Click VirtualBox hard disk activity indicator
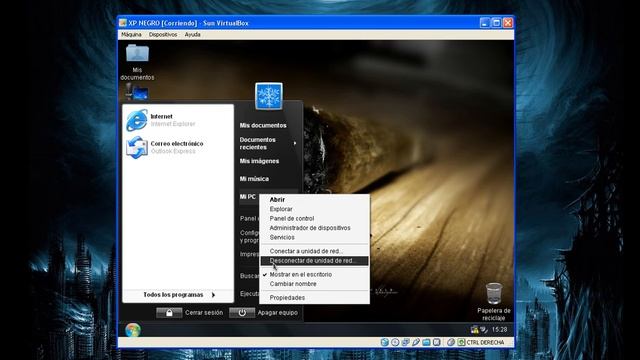This screenshot has width=640, height=360. (x=385, y=342)
